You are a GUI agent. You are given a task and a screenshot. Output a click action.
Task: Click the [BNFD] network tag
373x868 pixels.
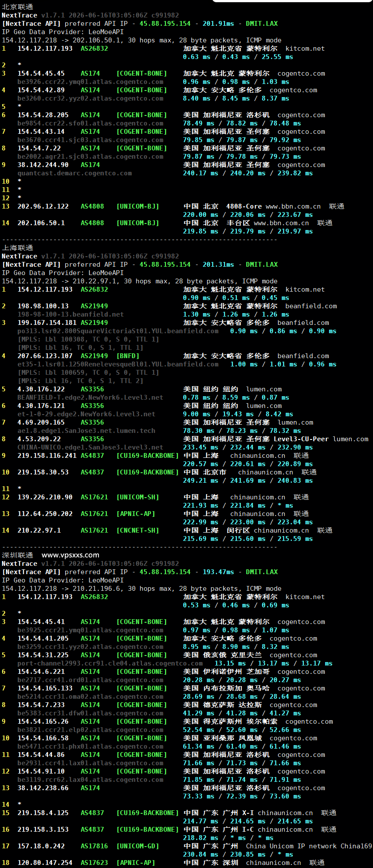coord(128,356)
